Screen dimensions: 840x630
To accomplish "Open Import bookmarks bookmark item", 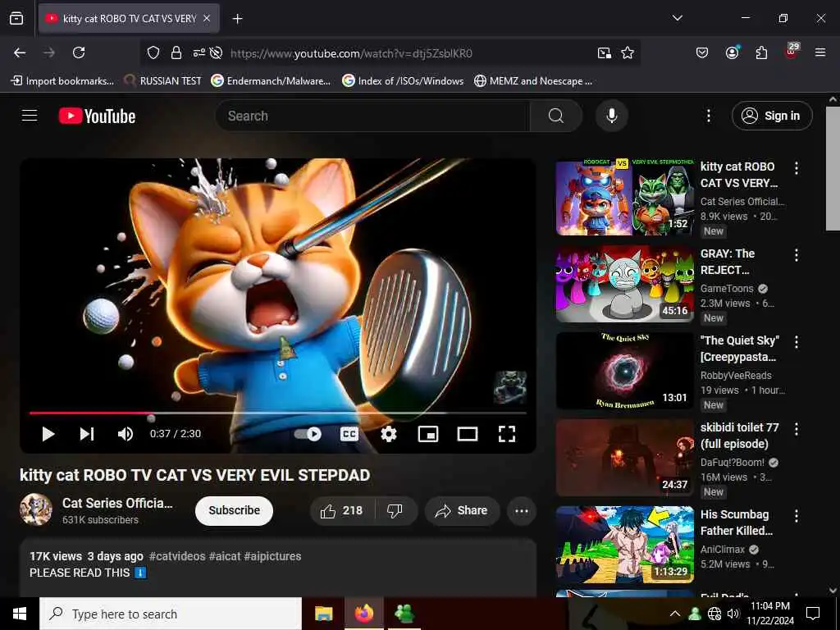I will pos(62,81).
